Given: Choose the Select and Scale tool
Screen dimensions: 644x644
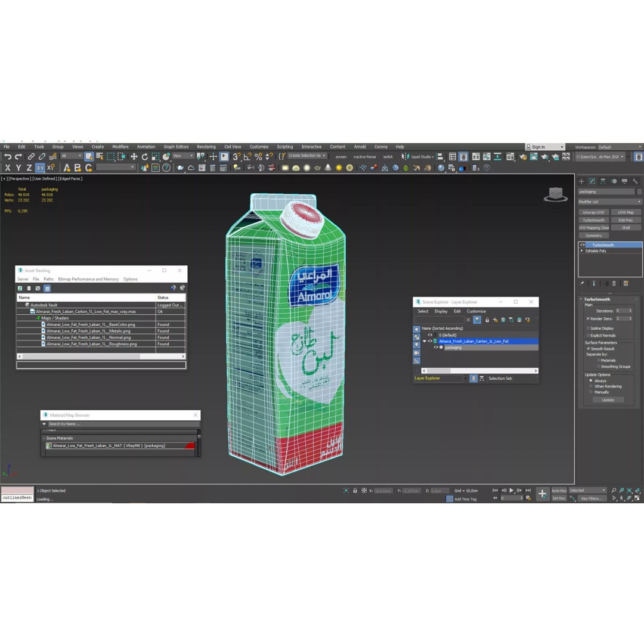Looking at the screenshot, I should (155, 156).
